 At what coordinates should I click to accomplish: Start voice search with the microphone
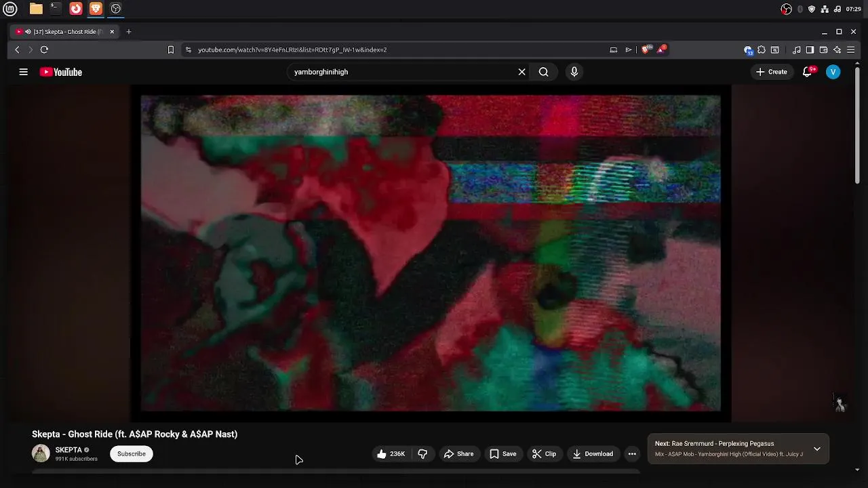click(574, 72)
